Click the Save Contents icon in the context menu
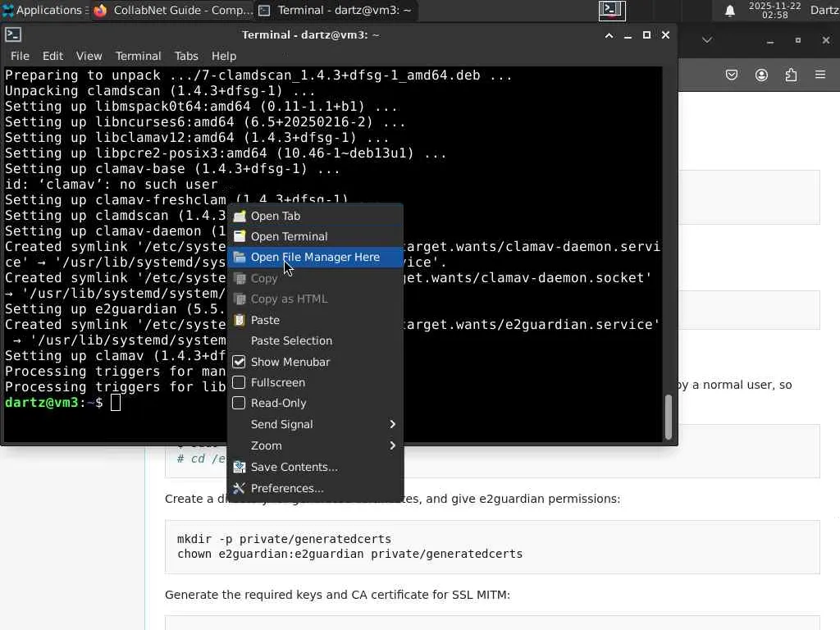Screen dimensions: 840x630 point(240,467)
